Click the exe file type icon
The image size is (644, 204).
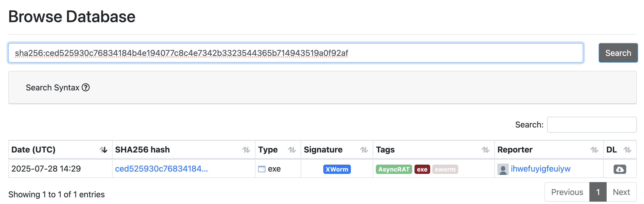point(262,169)
